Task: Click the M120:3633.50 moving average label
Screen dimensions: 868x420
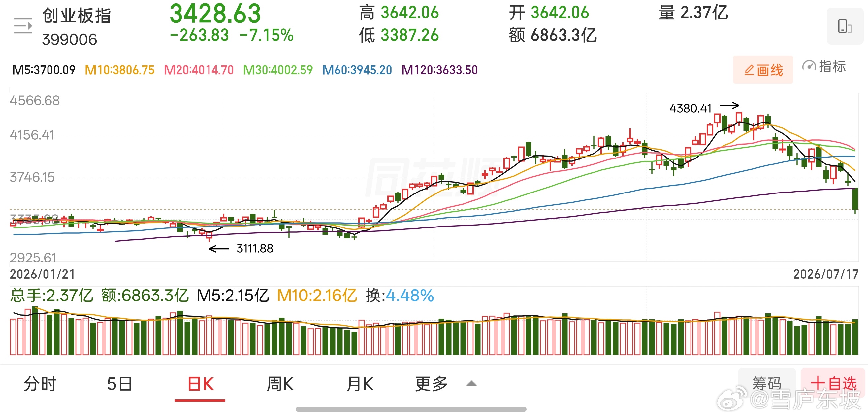Action: (440, 70)
